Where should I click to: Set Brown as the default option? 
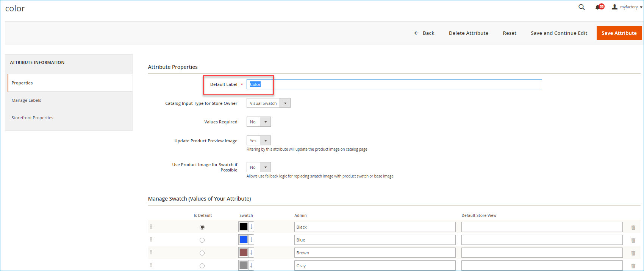click(x=202, y=253)
